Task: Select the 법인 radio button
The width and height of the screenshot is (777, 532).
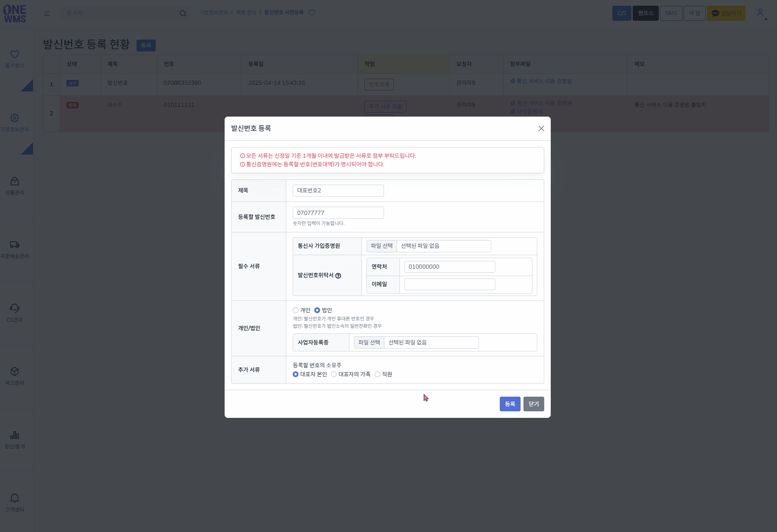Action: tap(317, 310)
